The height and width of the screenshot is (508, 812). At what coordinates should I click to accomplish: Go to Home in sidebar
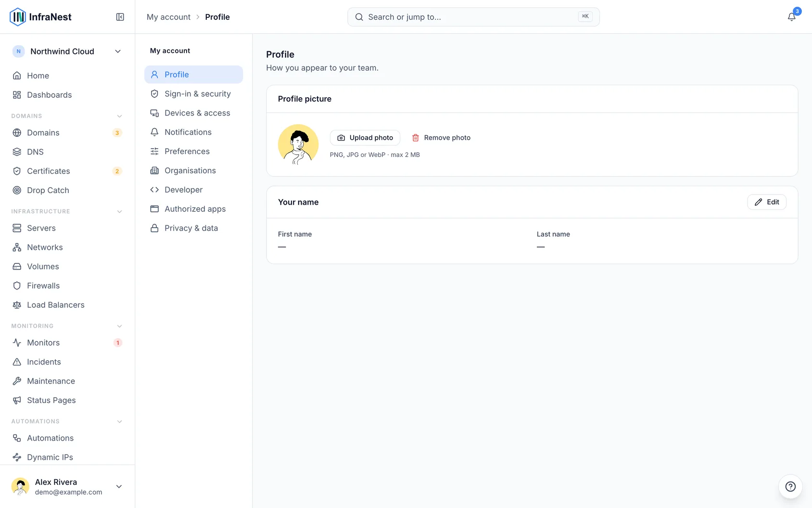67,76
